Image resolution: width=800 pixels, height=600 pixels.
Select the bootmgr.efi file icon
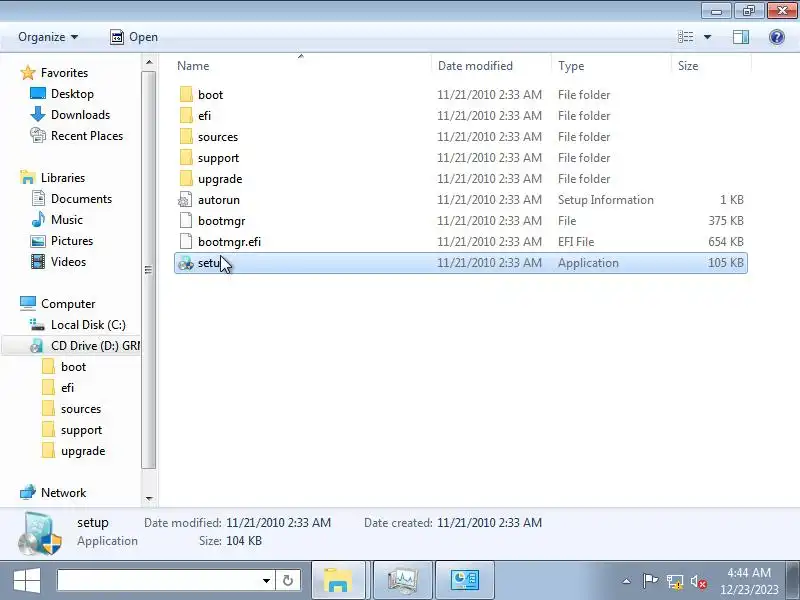click(186, 241)
